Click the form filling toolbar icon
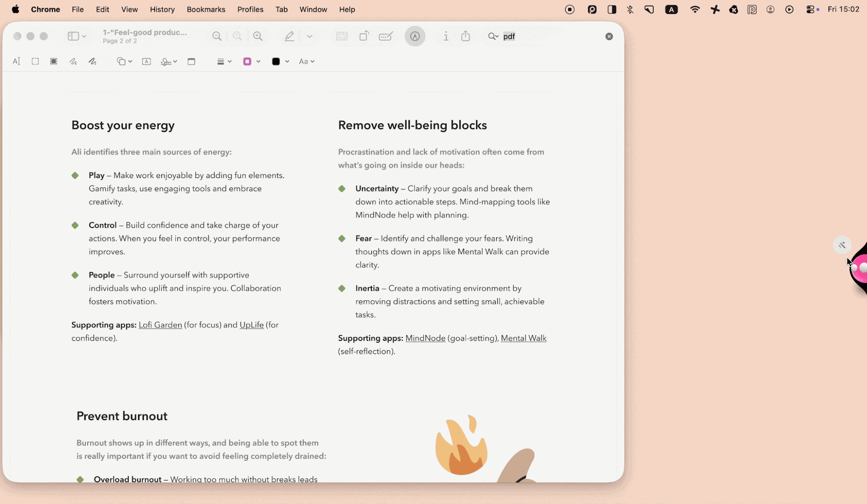Viewport: 867px width, 504px height. point(386,36)
